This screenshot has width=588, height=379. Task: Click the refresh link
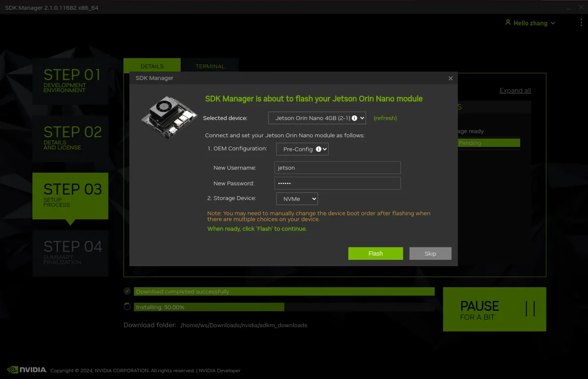point(385,118)
